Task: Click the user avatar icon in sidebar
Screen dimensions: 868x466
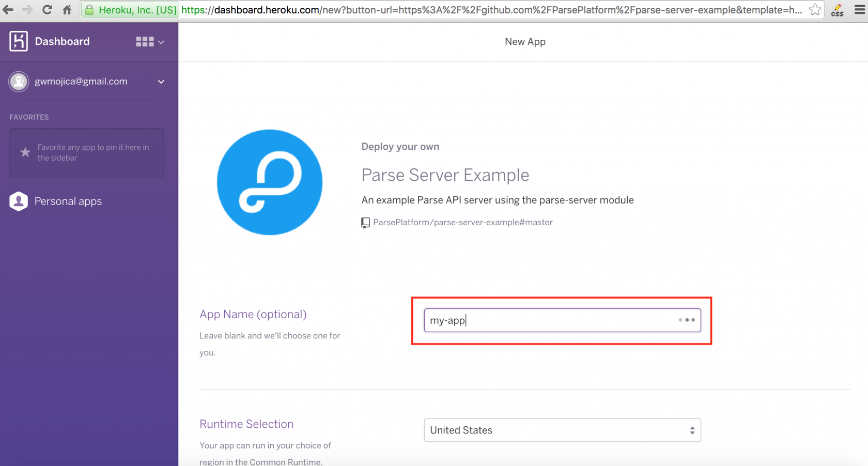Action: (19, 81)
